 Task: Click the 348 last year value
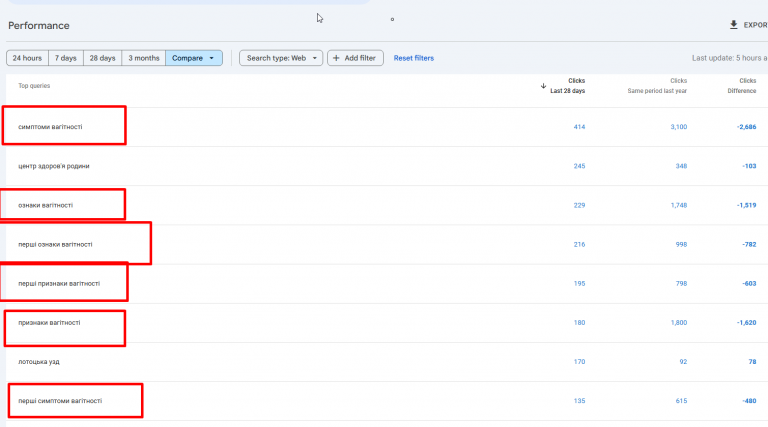(681, 166)
